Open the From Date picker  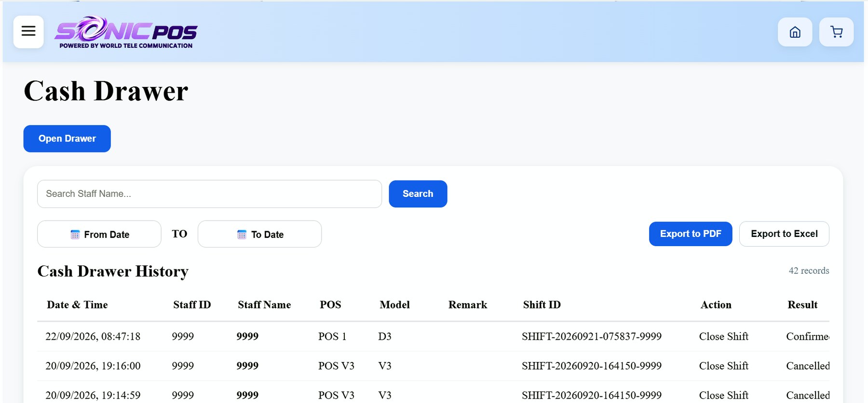pyautogui.click(x=99, y=234)
